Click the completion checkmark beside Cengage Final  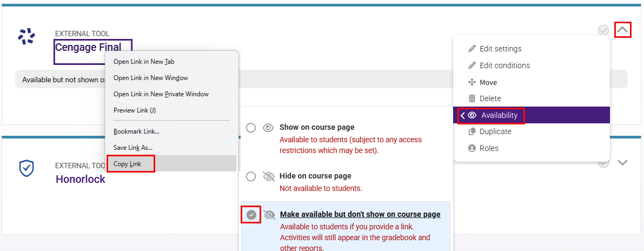(x=603, y=30)
